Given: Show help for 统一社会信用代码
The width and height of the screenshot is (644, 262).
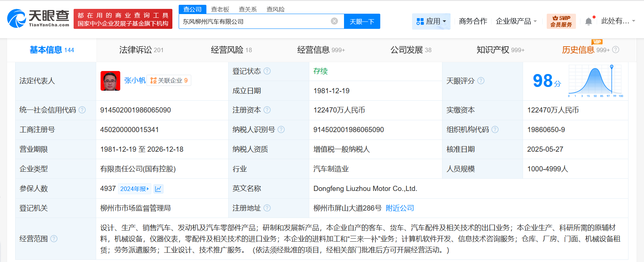Looking at the screenshot, I should pos(82,110).
